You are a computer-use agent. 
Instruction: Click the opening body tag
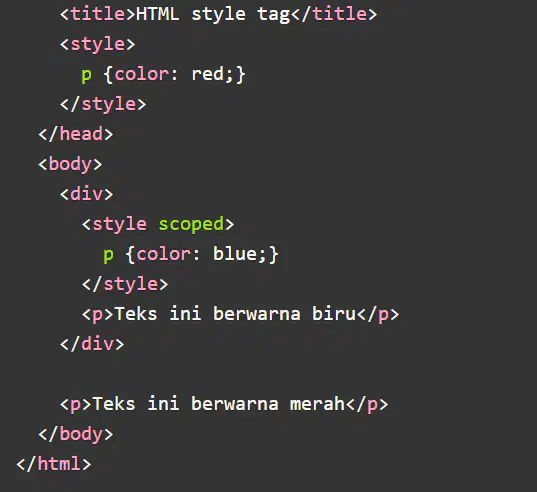pos(70,164)
